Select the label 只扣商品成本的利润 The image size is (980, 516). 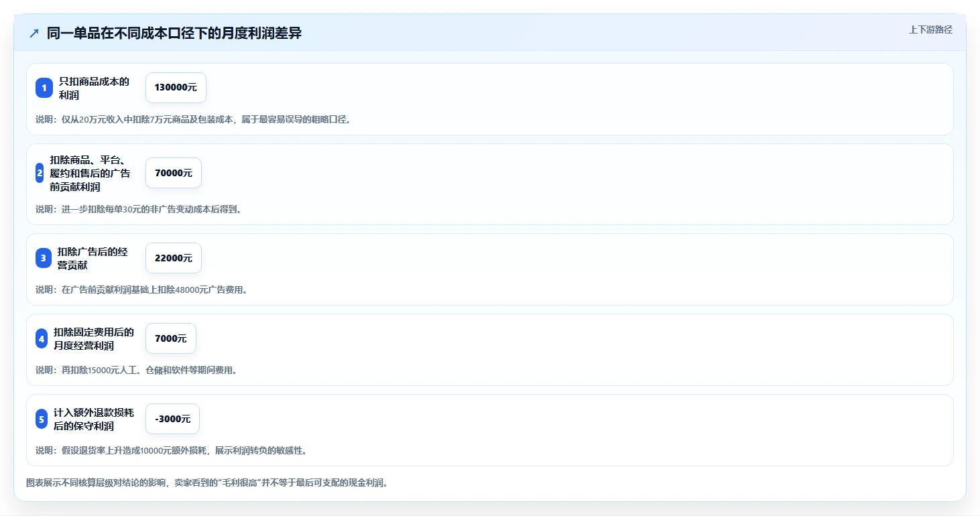click(94, 88)
